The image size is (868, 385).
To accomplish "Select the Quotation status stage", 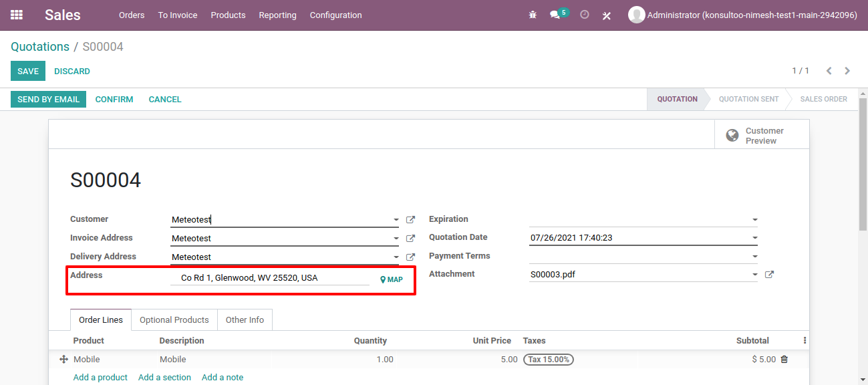I will coord(677,99).
